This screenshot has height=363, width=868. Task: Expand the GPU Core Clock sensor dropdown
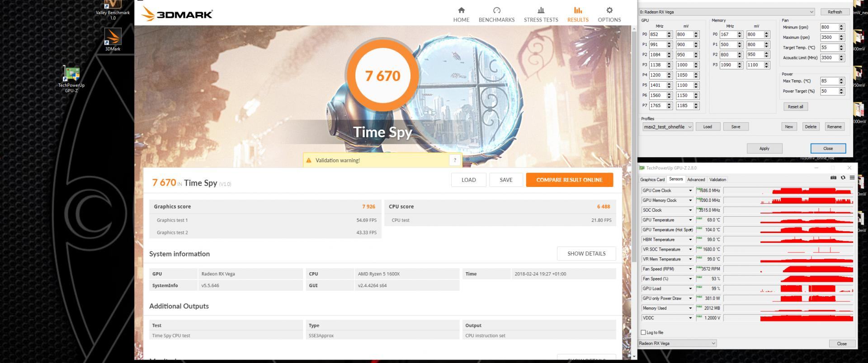[690, 191]
